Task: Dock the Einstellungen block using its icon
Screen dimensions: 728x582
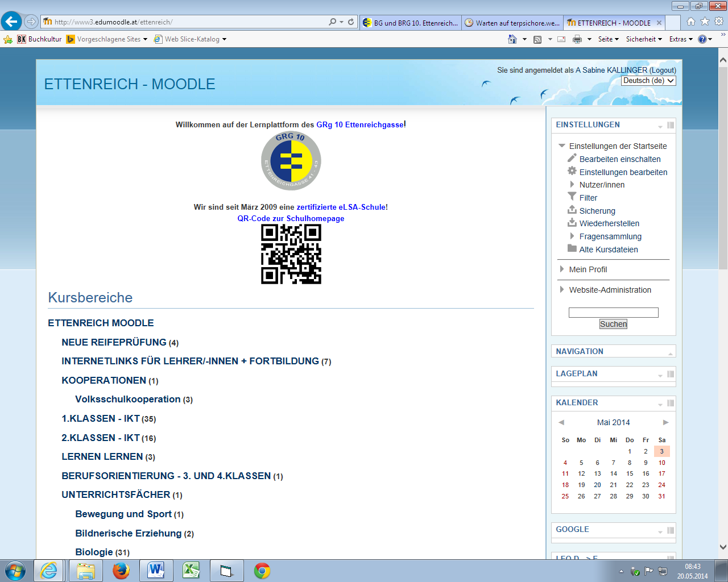Action: (671, 125)
